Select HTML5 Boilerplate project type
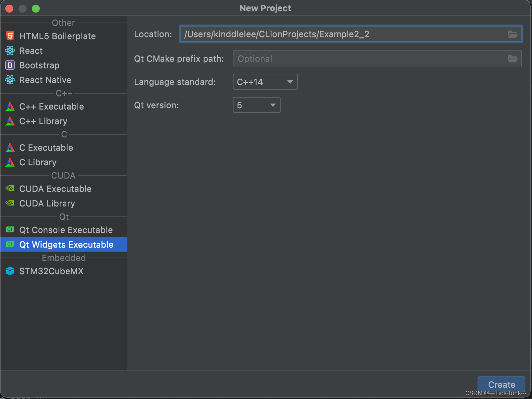The width and height of the screenshot is (532, 399). pos(64,36)
